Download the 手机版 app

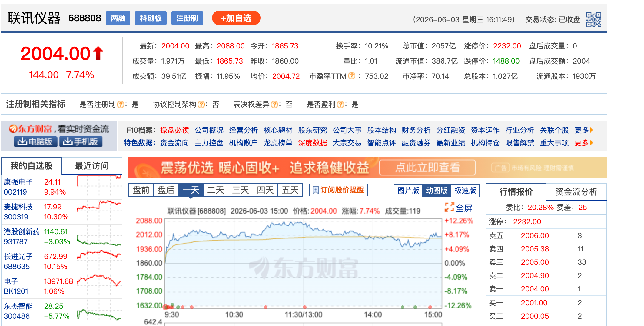[81, 141]
